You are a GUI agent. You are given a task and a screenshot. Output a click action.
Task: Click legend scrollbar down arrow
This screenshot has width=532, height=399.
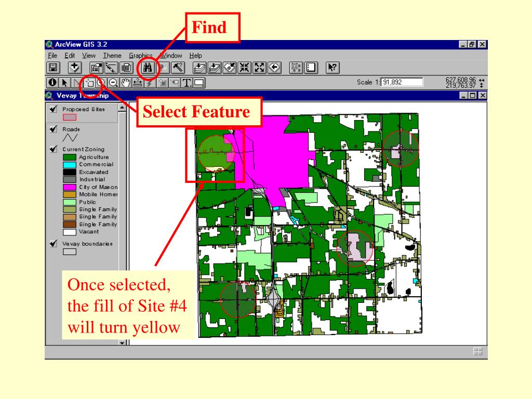[x=122, y=343]
